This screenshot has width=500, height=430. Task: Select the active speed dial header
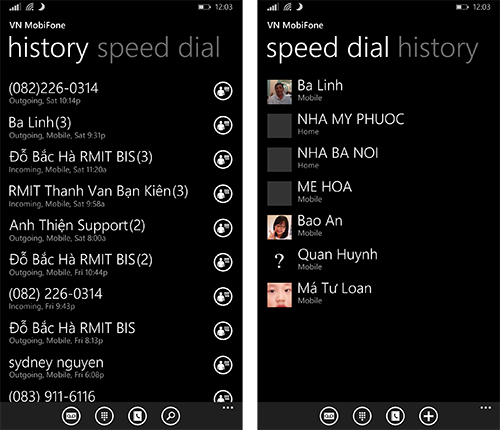[328, 49]
